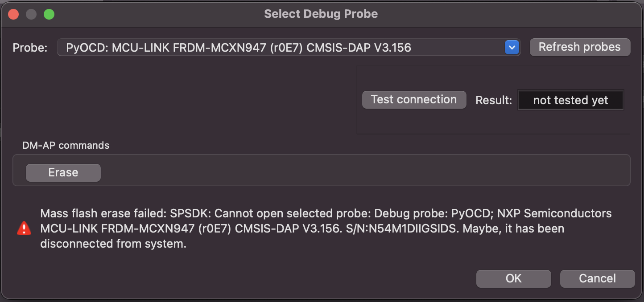
Task: Click empty area right of Erase button
Action: coord(357,172)
